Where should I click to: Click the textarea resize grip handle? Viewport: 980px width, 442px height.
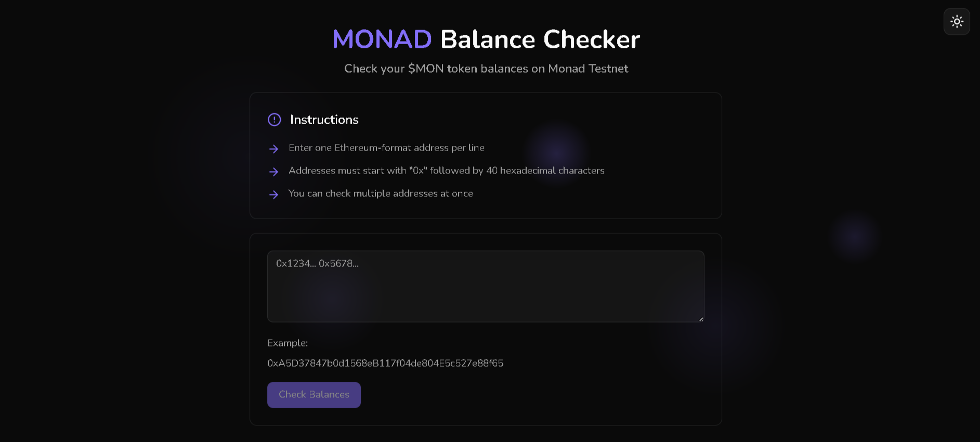click(700, 319)
